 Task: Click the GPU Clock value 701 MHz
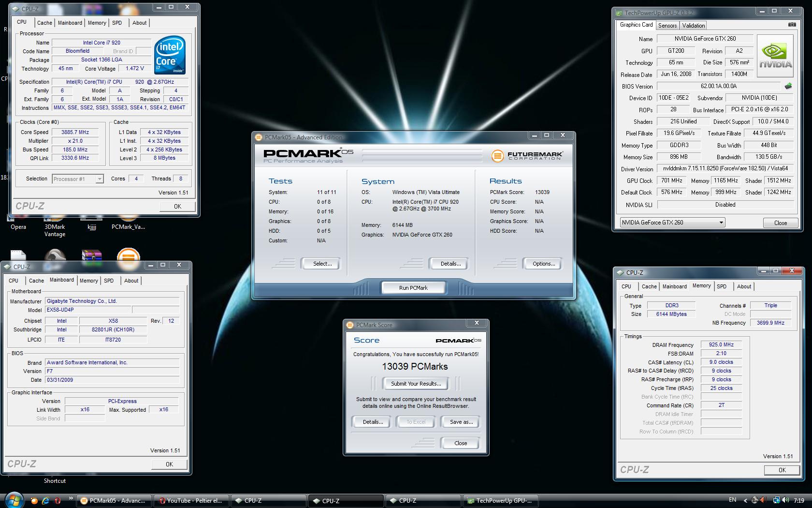pos(672,180)
